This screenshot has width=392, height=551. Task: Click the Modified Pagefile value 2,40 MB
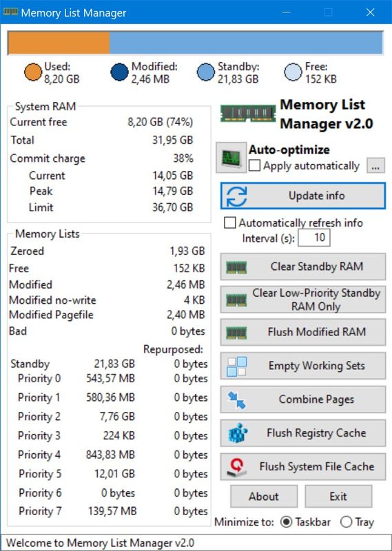pyautogui.click(x=185, y=315)
